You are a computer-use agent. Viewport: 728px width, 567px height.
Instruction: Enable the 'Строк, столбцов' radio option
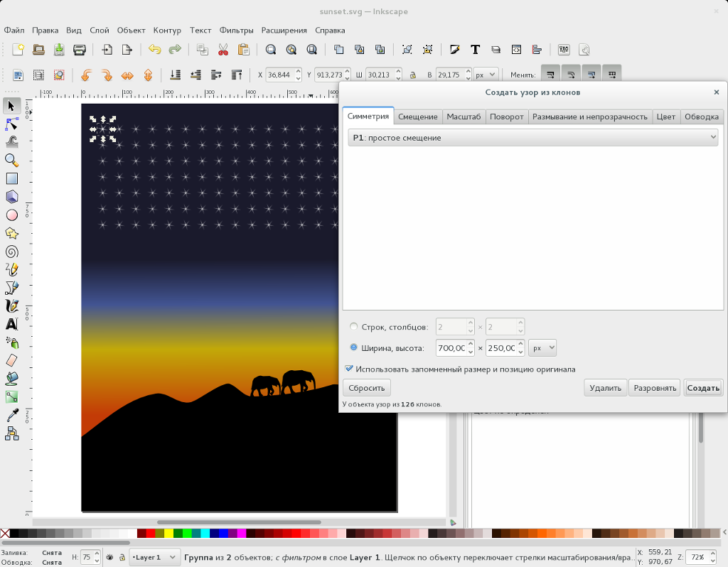point(353,326)
